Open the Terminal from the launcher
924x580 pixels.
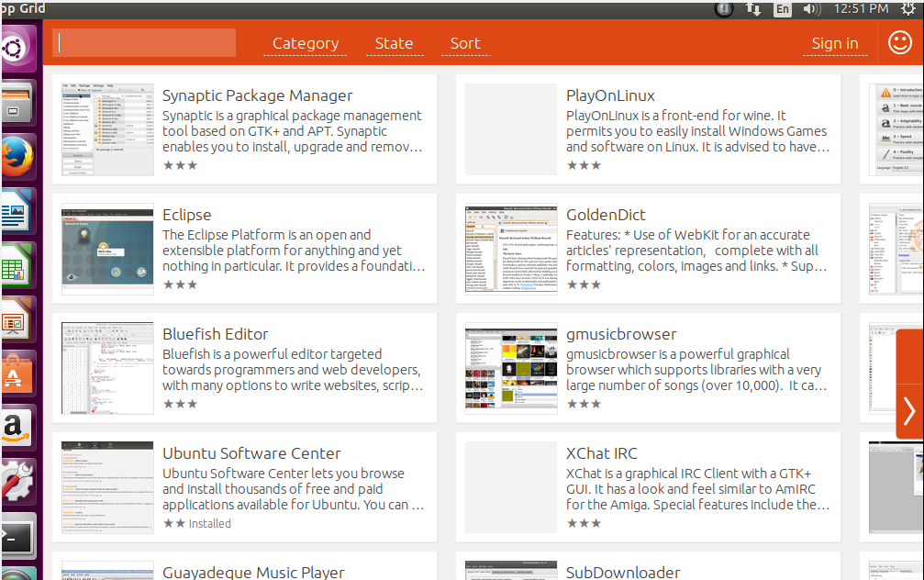17,537
